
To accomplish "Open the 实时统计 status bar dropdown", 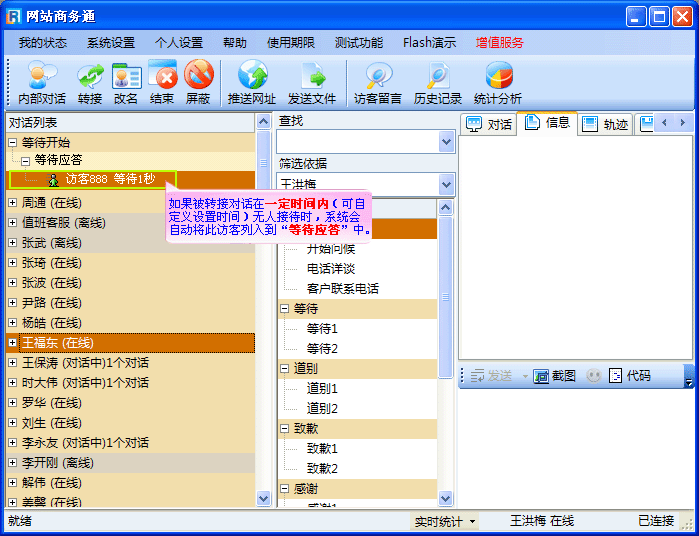I will [x=446, y=521].
